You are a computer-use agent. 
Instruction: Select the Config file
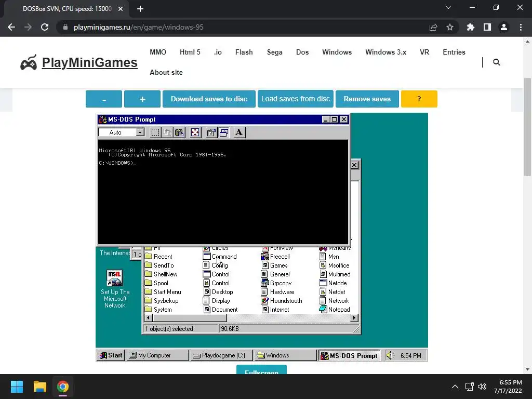tap(215, 265)
